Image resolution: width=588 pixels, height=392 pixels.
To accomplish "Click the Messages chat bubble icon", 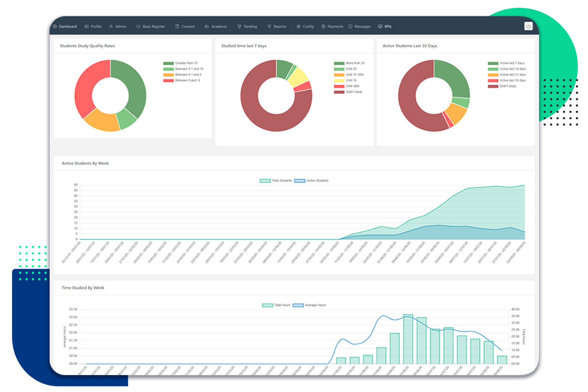I will (350, 26).
